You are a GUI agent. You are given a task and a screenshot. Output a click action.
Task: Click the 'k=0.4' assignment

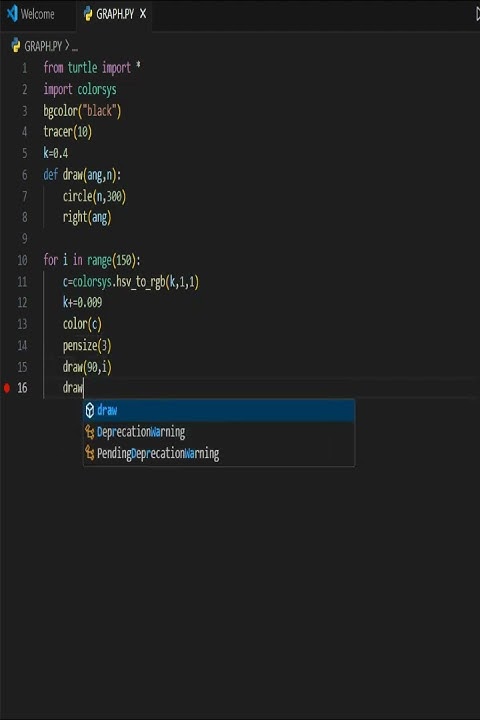[56, 153]
